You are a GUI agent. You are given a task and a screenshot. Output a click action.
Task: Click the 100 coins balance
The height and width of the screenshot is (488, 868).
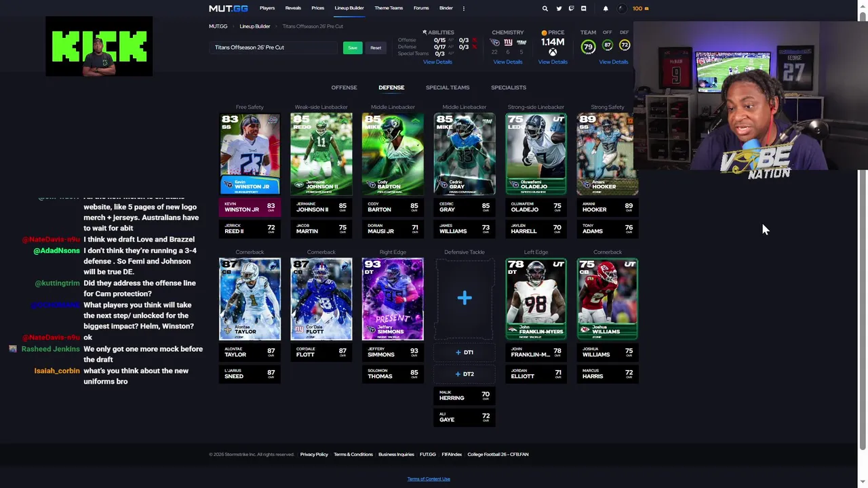pos(640,8)
